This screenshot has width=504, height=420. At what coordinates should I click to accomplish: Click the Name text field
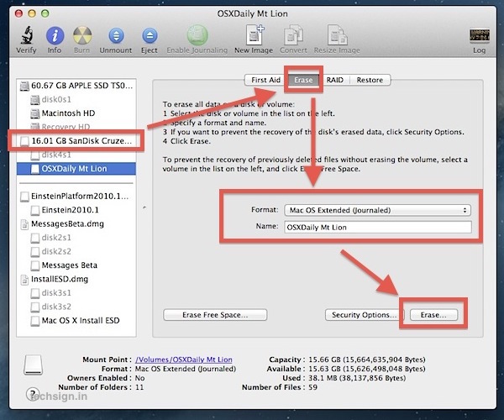[378, 227]
